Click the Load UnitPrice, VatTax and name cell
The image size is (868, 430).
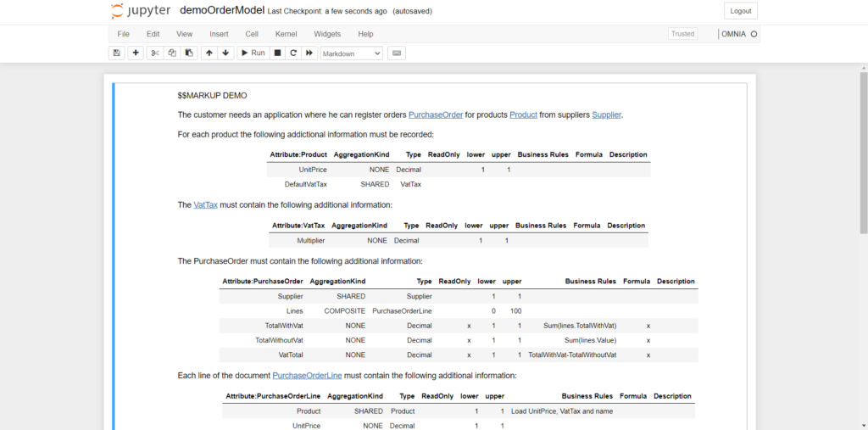pos(562,411)
